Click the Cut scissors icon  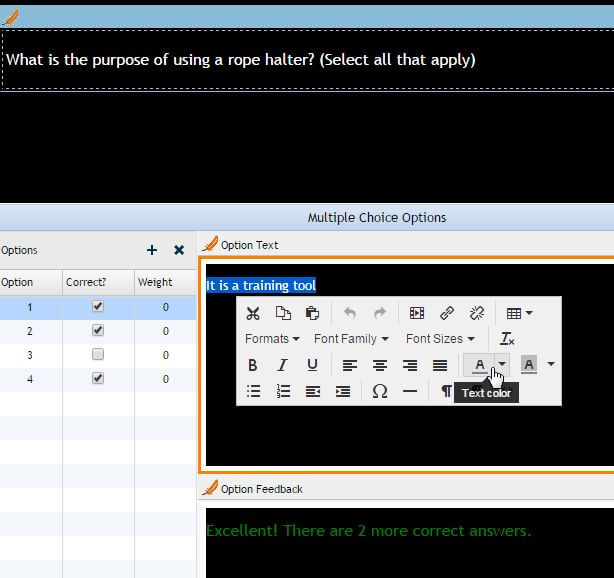click(253, 313)
